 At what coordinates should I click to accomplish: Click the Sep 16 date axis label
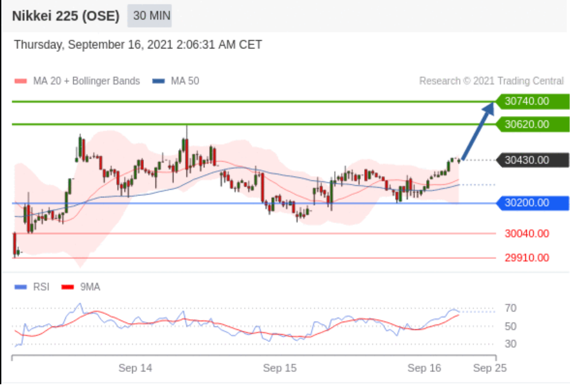click(424, 368)
